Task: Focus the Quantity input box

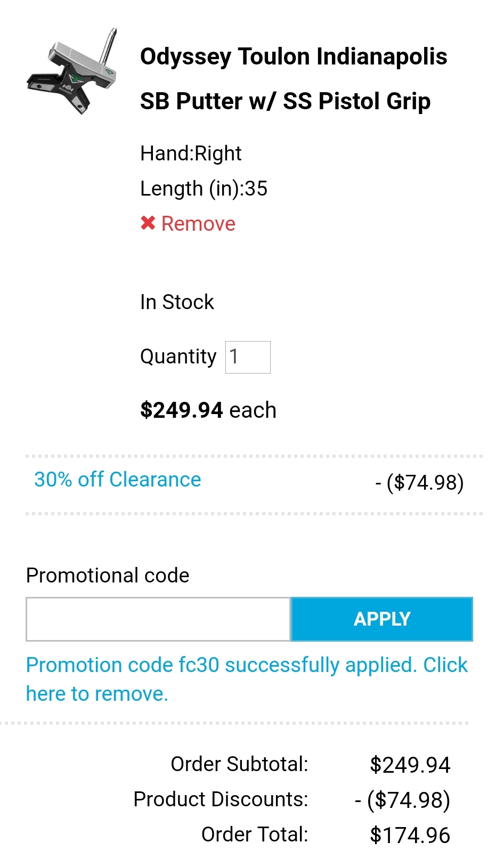Action: click(248, 357)
